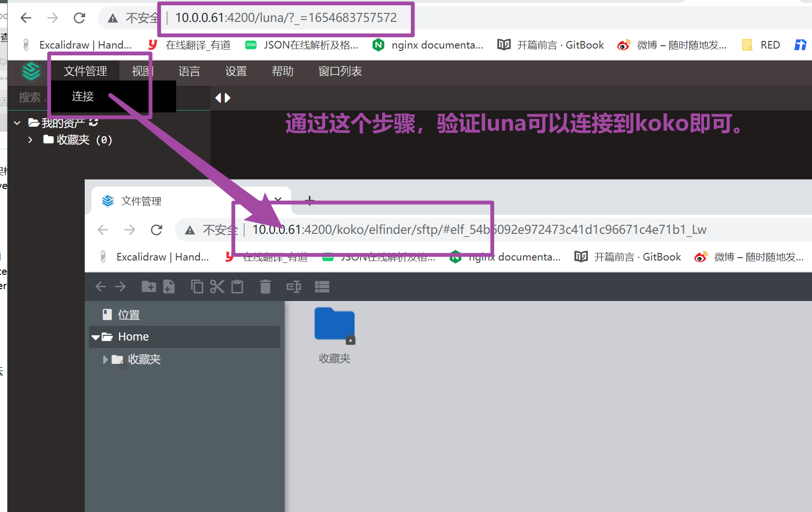Open 微博 bookmark in lower bookmarks bar
The height and width of the screenshot is (512, 812).
(749, 257)
